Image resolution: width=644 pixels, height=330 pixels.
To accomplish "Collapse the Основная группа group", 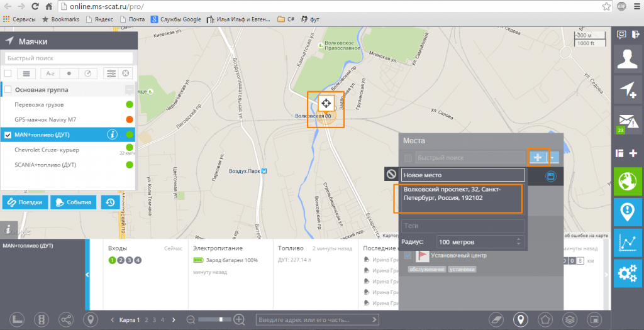I will pos(130,89).
